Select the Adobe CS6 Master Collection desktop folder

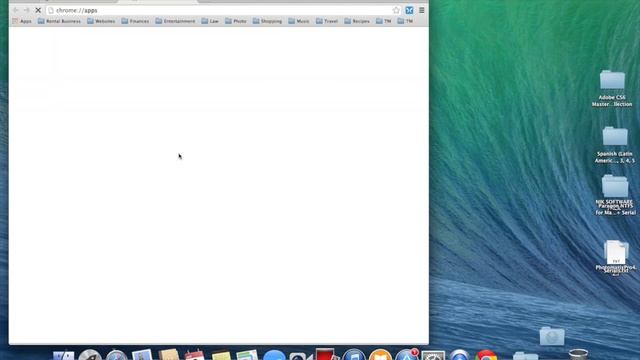tap(612, 88)
